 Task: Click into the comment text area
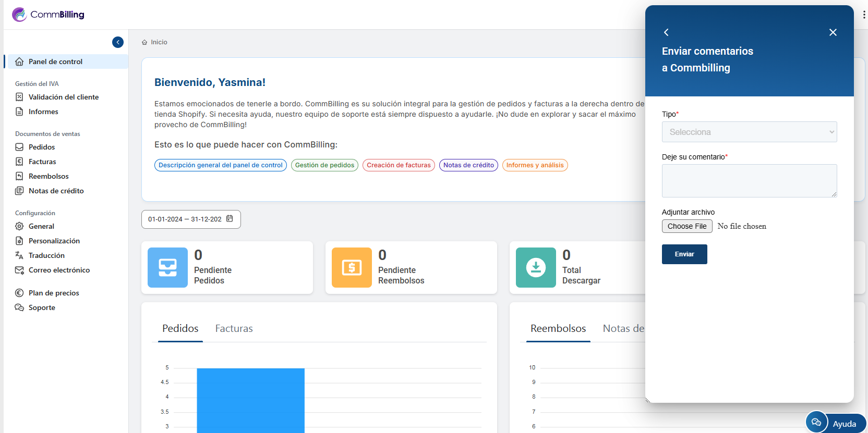(749, 180)
